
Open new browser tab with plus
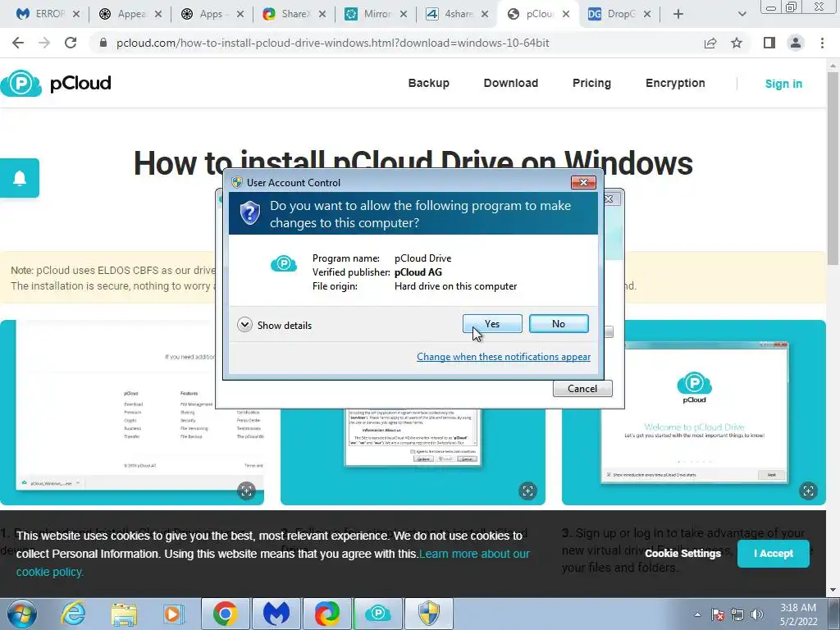[678, 14]
